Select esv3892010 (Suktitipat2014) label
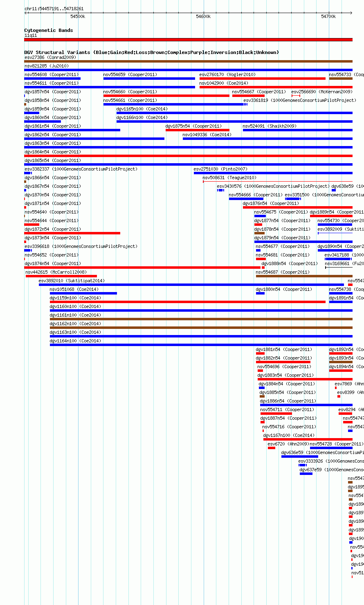Image resolution: width=364 pixels, height=605 pixels. tap(72, 281)
